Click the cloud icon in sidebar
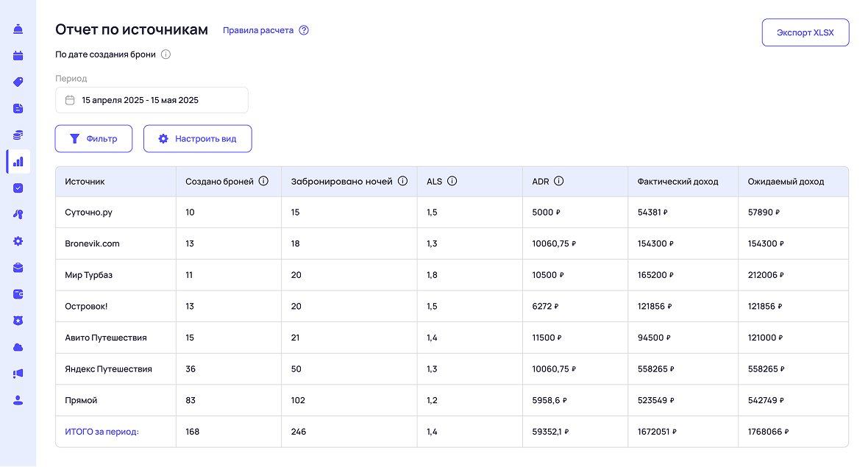Viewport: 868px width, 467px height. (x=18, y=347)
